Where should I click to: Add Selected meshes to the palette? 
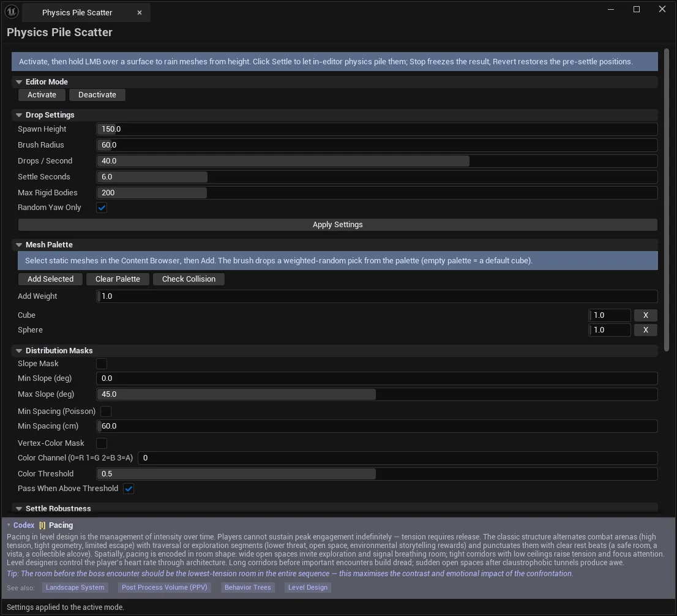[51, 279]
